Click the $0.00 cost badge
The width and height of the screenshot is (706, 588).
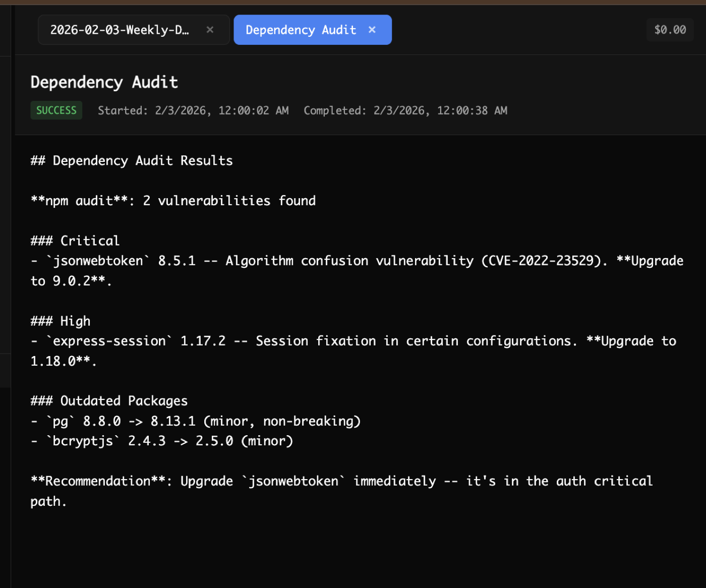[x=670, y=30]
